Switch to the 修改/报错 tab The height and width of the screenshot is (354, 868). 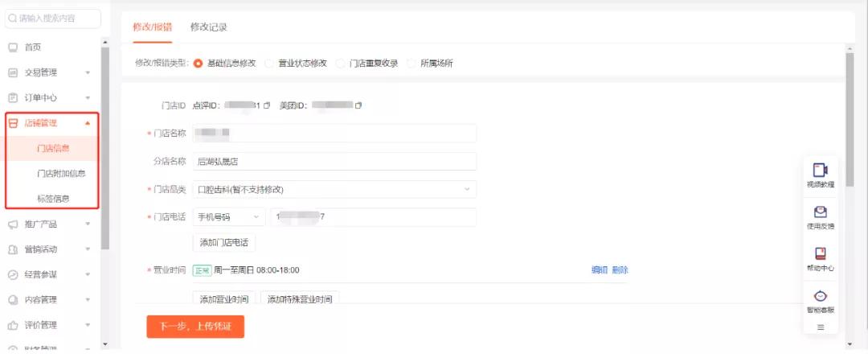click(x=152, y=27)
